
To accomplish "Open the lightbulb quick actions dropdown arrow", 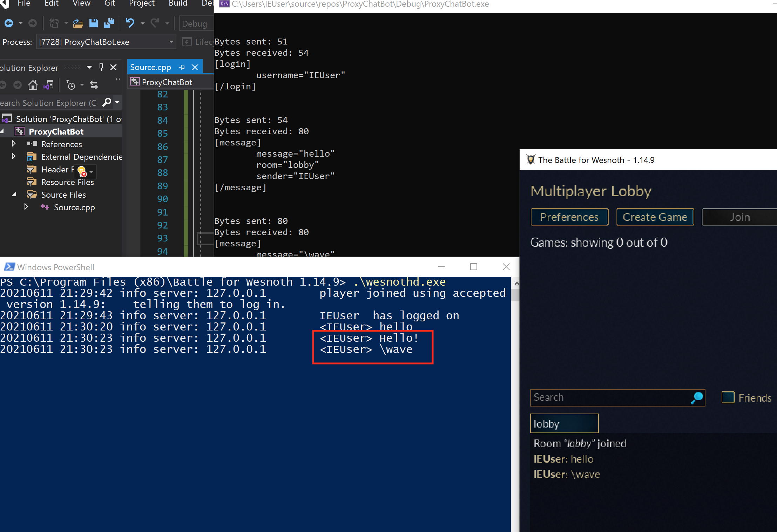I will pos(91,172).
